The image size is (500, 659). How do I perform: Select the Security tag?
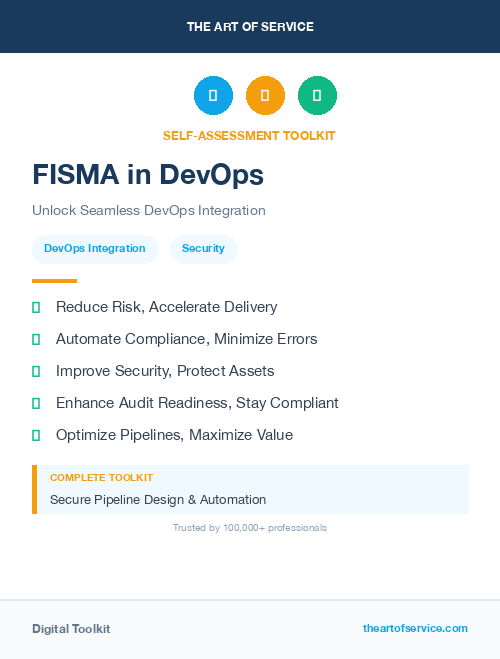click(204, 249)
